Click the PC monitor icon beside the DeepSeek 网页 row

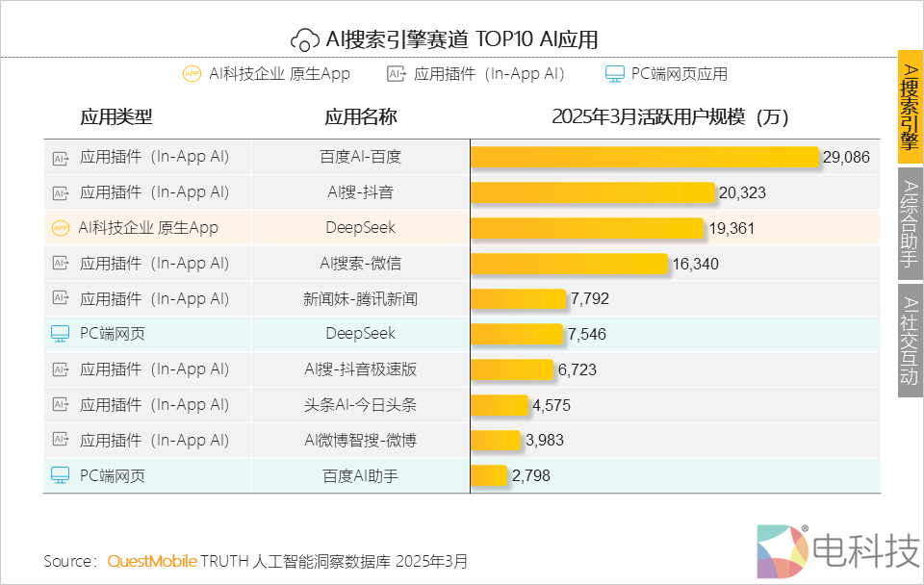[x=61, y=334]
